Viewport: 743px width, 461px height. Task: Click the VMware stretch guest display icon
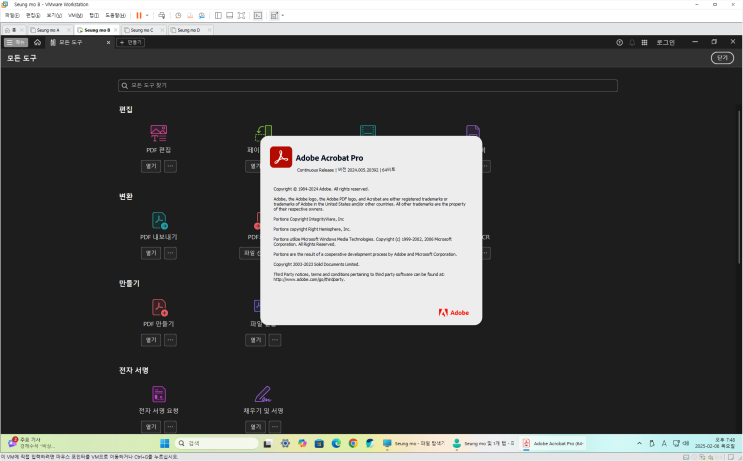(x=274, y=15)
